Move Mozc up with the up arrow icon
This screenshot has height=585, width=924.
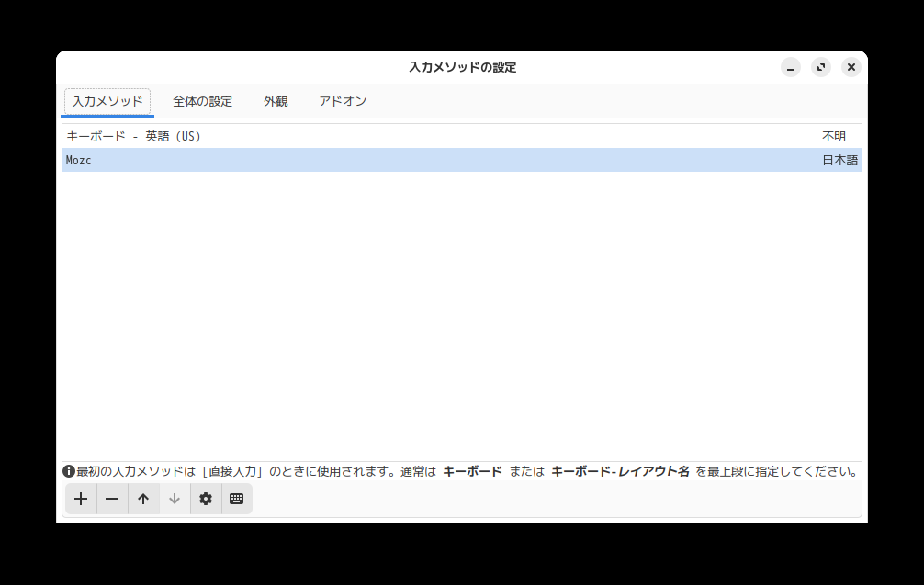(x=142, y=499)
